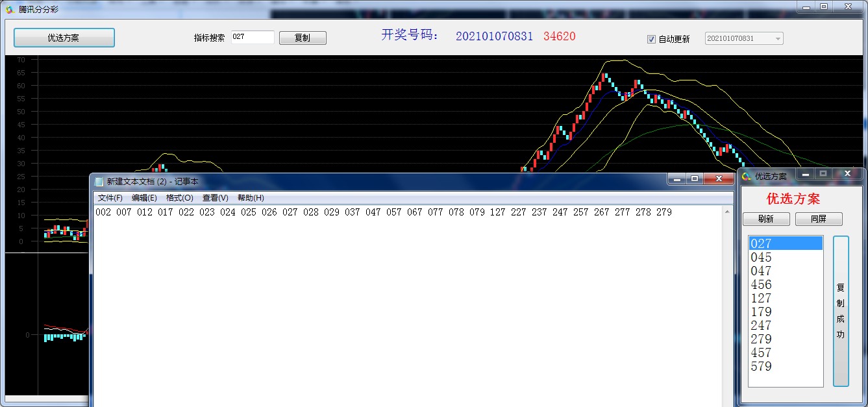Screen dimensions: 868x407
Task: Click the 指标搜索 input field
Action: tap(253, 38)
